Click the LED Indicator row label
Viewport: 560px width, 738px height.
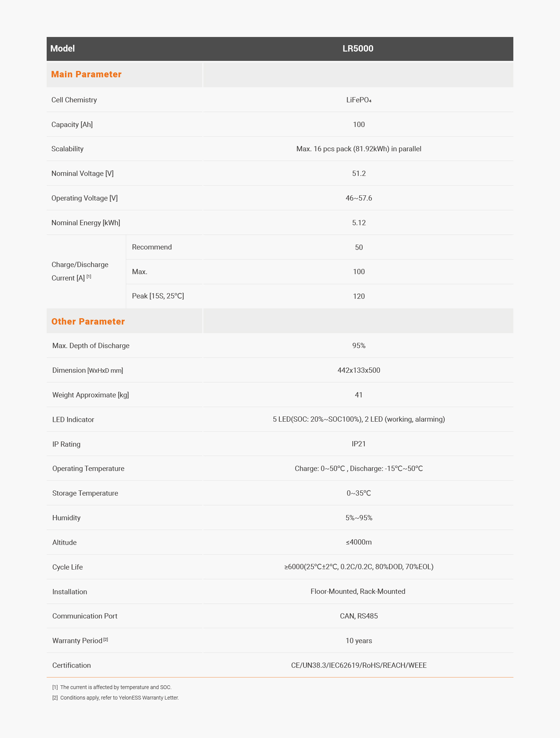pyautogui.click(x=73, y=420)
